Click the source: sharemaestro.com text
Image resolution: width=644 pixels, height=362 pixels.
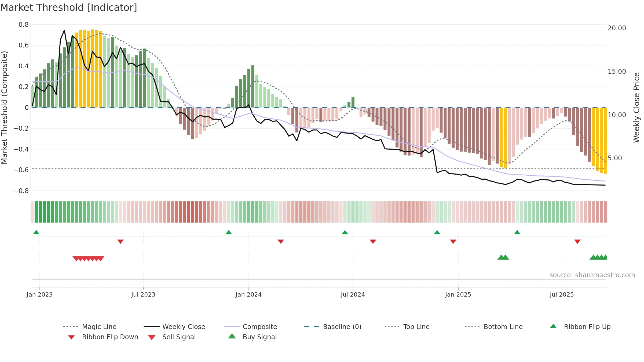tap(592, 275)
